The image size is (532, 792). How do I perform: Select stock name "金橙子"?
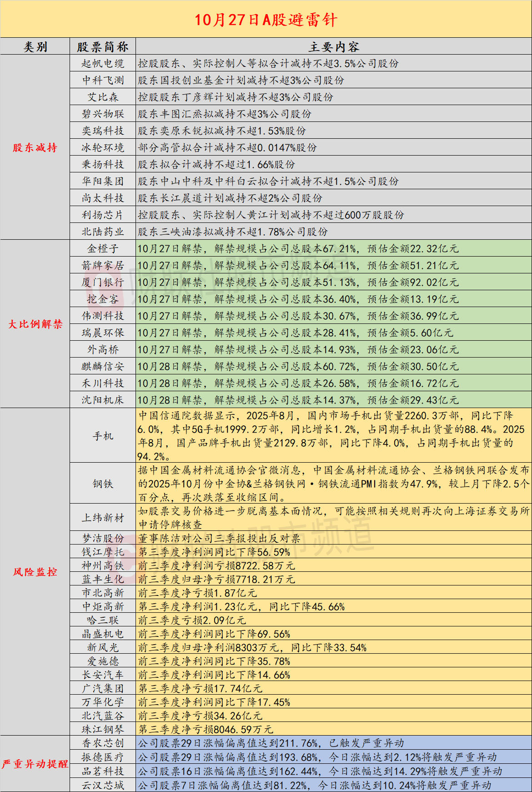103,249
